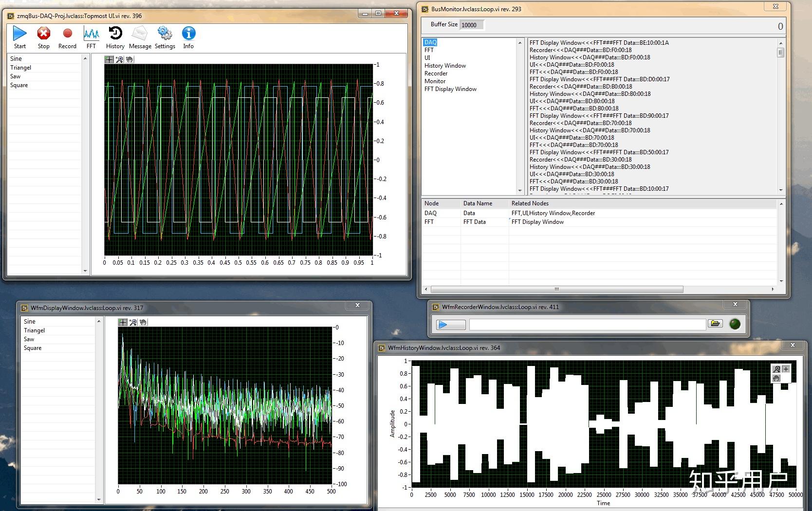Click the Message envelope icon
Image resolution: width=812 pixels, height=511 pixels.
pyautogui.click(x=140, y=34)
